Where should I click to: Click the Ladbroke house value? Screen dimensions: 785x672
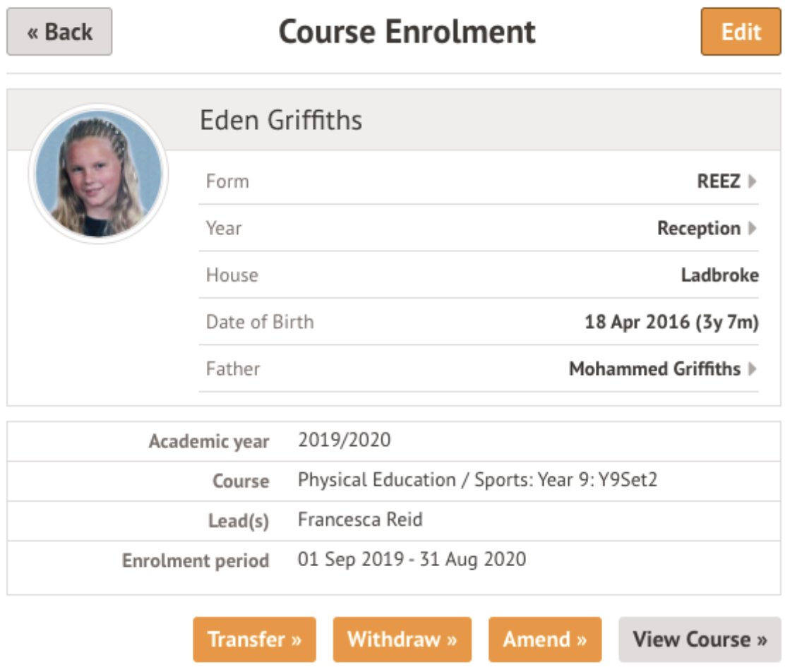(719, 275)
